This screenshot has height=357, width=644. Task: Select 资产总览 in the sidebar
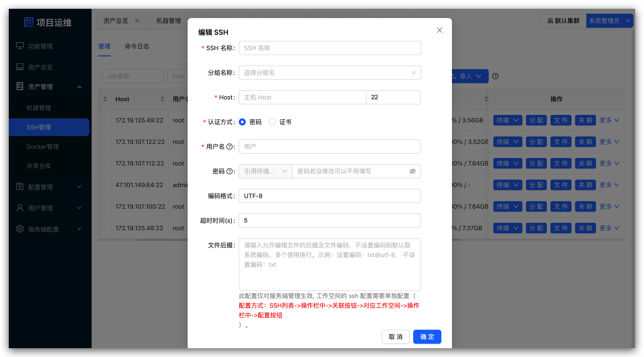pyautogui.click(x=40, y=67)
